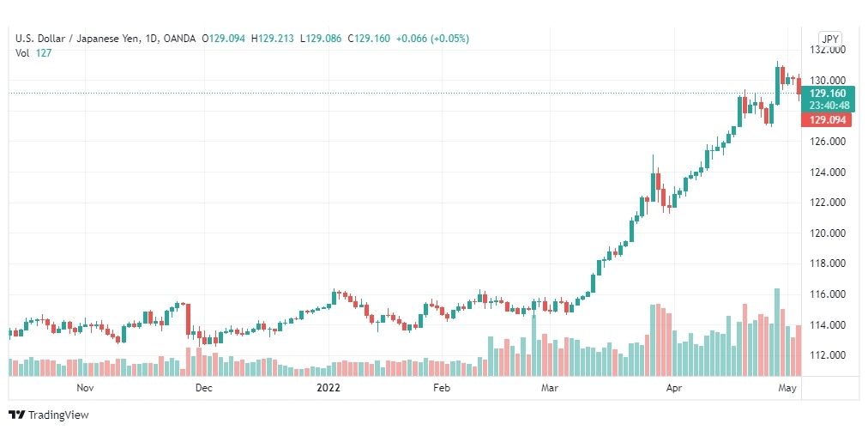This screenshot has height=430, width=868.
Task: Click the 126.000 price scale label
Action: point(827,142)
